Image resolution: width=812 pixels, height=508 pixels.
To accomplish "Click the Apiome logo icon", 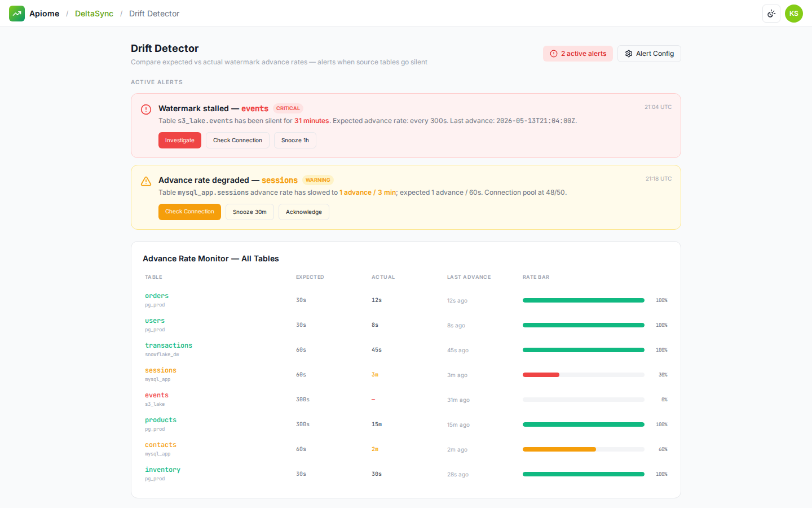I will 17,14.
